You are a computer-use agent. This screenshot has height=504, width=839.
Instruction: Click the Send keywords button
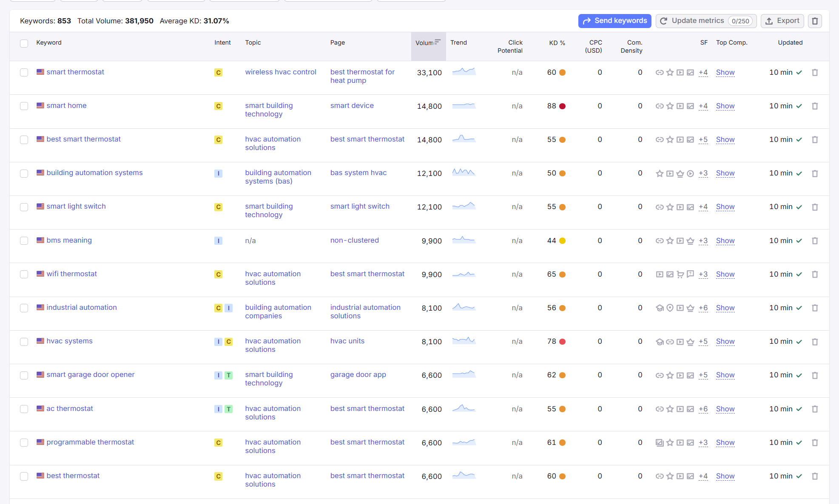pos(614,21)
